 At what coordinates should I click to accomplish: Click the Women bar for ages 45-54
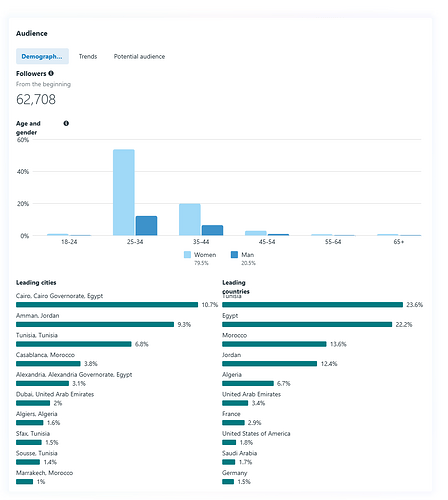pos(256,233)
